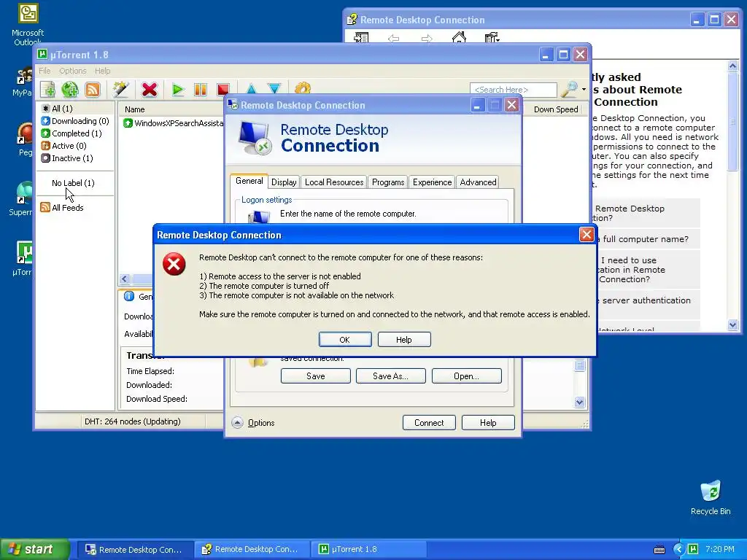Image resolution: width=747 pixels, height=560 pixels.
Task: Click orange Pause torrent icon
Action: coord(201,89)
